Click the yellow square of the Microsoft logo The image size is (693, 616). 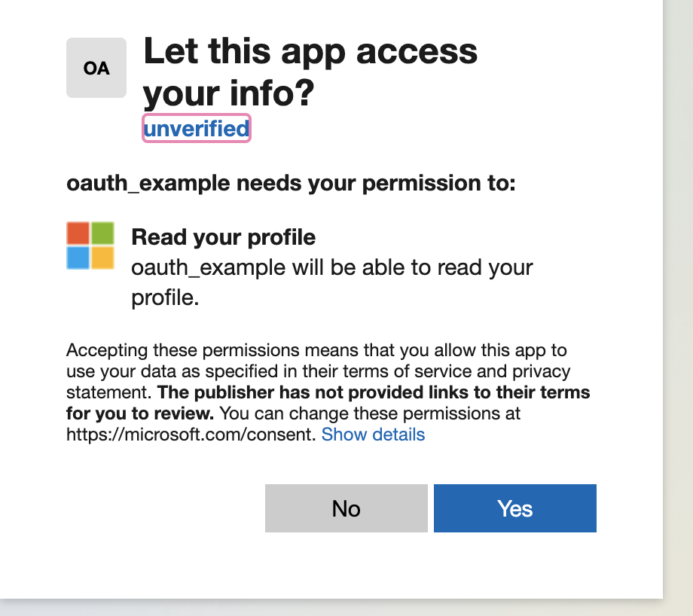point(102,256)
